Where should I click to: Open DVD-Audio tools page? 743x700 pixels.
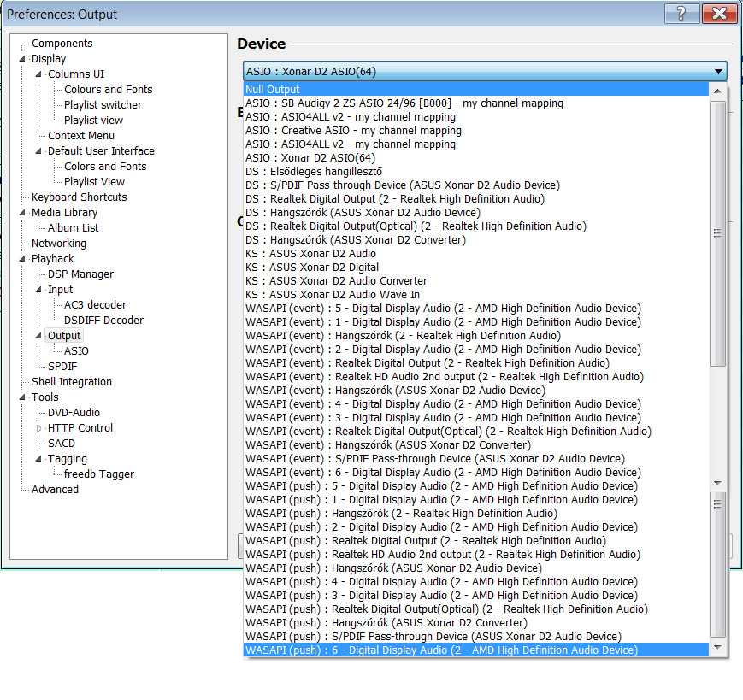74,413
